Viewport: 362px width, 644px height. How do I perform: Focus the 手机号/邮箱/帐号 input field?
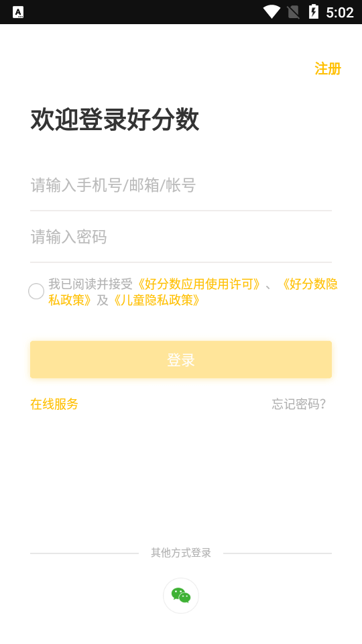pyautogui.click(x=181, y=185)
